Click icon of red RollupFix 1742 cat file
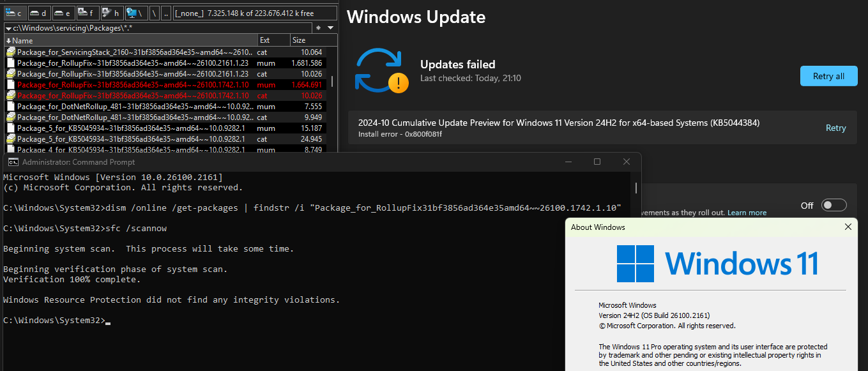This screenshot has width=868, height=371. tap(11, 95)
